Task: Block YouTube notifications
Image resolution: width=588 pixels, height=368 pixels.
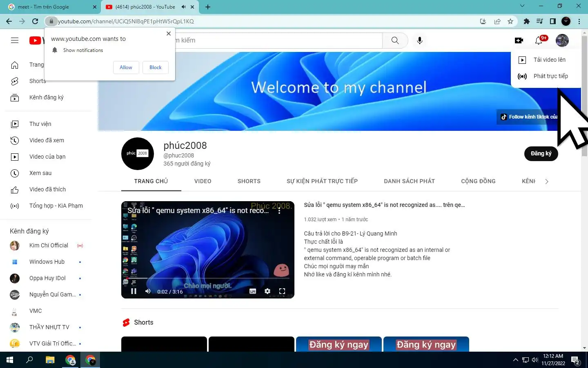Action: 156,67
